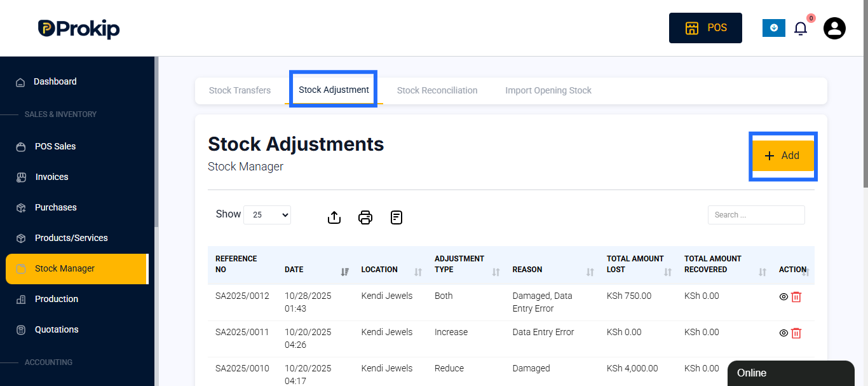Click the blue download icon in header
868x386 pixels.
774,28
